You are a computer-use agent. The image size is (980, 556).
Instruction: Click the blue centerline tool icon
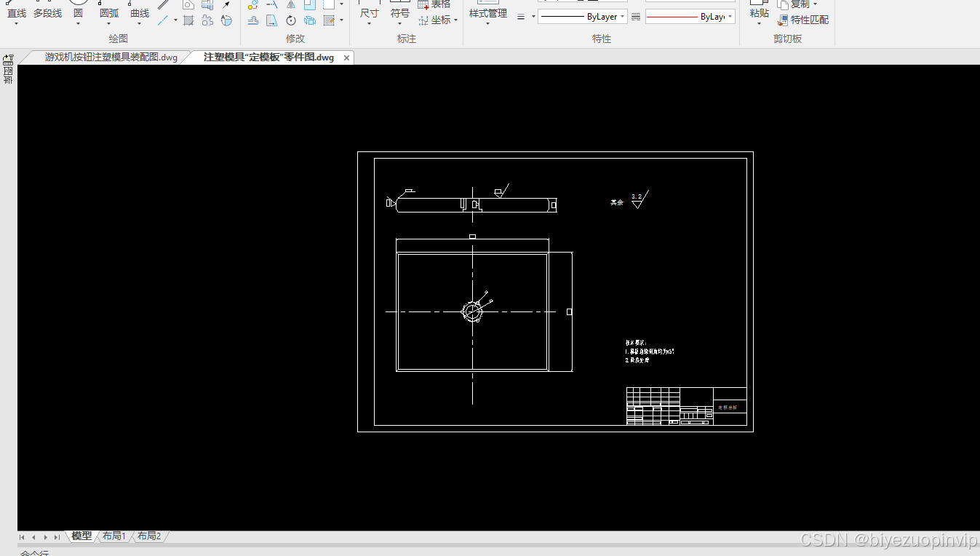click(x=164, y=20)
